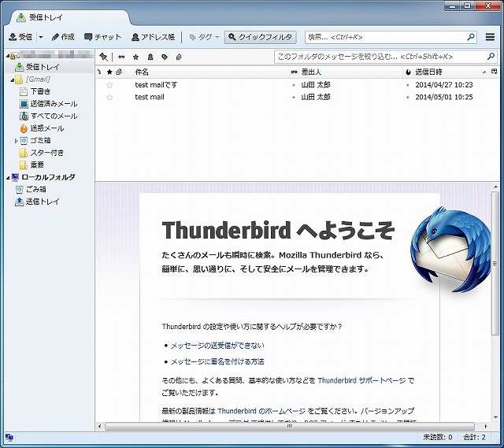
Task: Click the 受信 get messages button
Action: pyautogui.click(x=20, y=37)
